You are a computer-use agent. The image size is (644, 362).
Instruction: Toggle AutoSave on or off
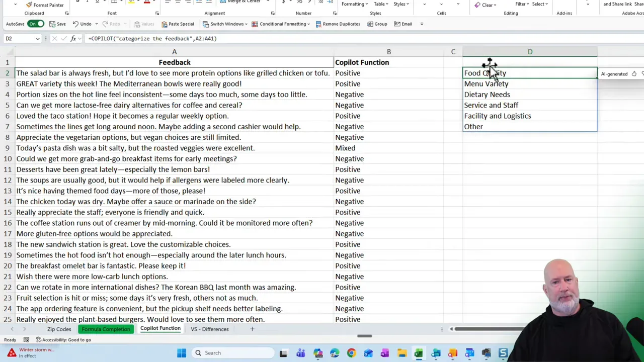tap(35, 24)
